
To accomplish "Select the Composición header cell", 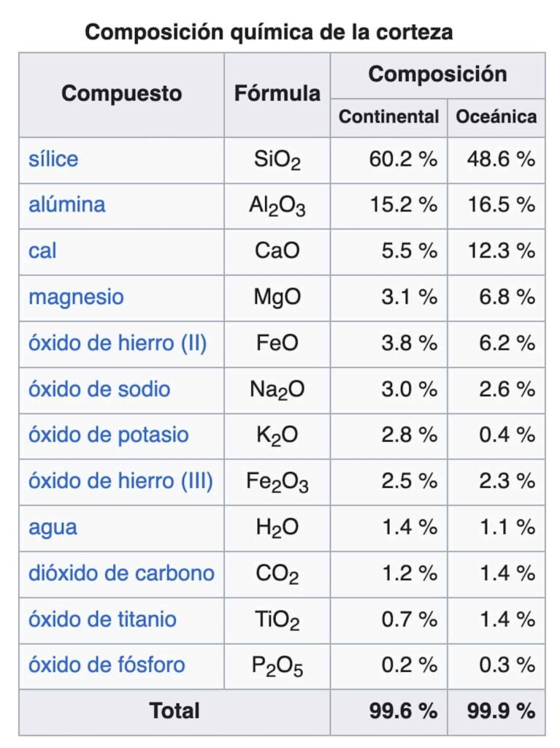I will click(x=437, y=75).
